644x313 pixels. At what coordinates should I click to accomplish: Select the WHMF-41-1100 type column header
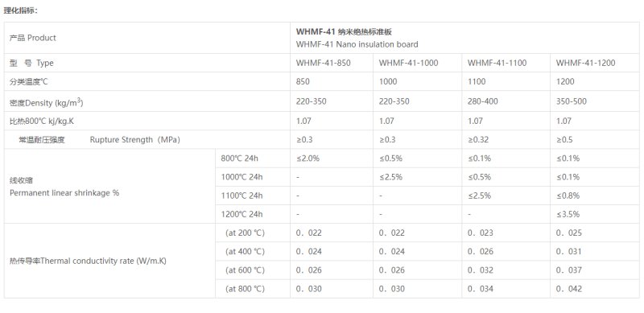point(506,63)
